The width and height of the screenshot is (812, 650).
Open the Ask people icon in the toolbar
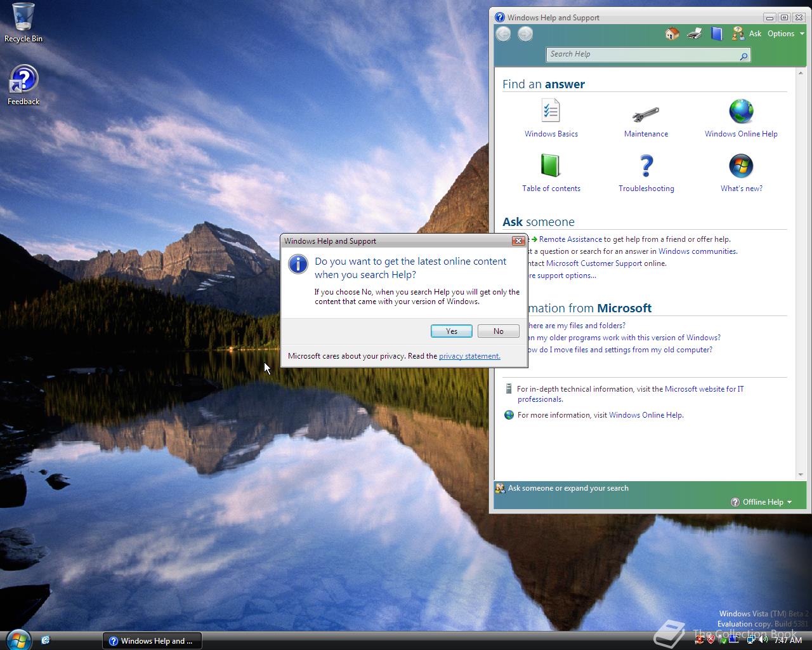coord(737,34)
